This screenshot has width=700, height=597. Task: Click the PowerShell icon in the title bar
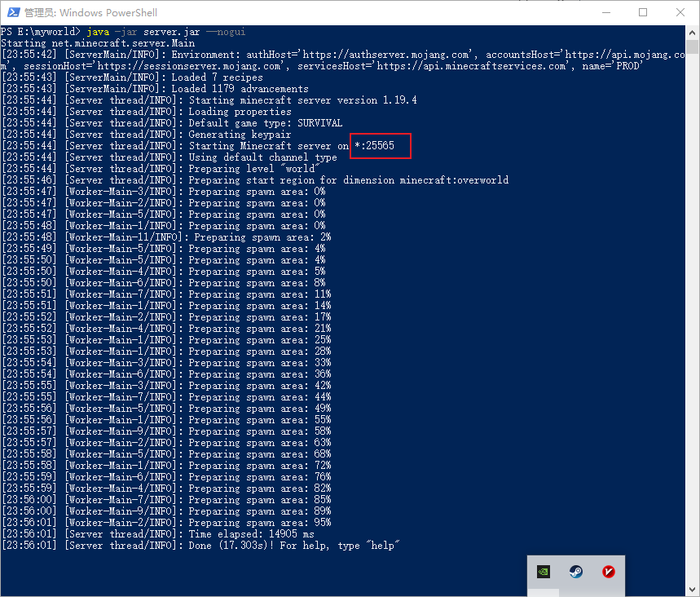click(x=13, y=12)
